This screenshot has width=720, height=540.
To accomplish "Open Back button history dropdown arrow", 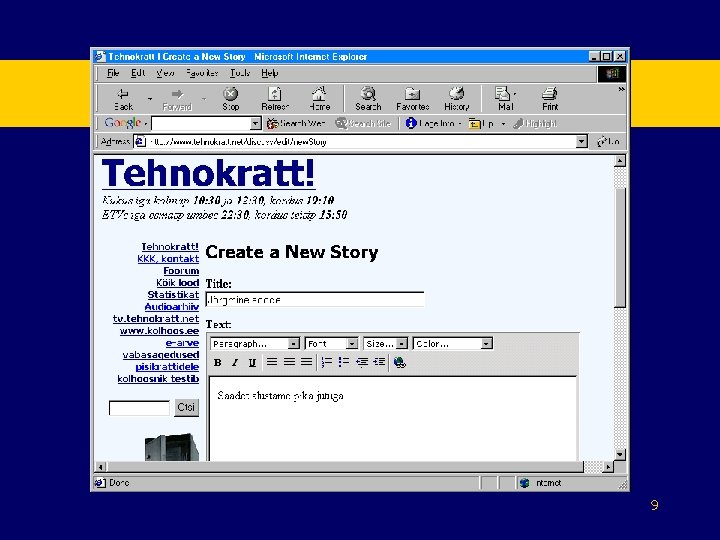I will tap(150, 99).
